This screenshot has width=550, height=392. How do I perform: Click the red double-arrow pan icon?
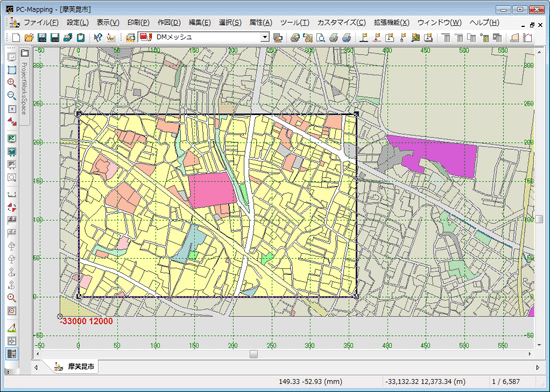[12, 122]
